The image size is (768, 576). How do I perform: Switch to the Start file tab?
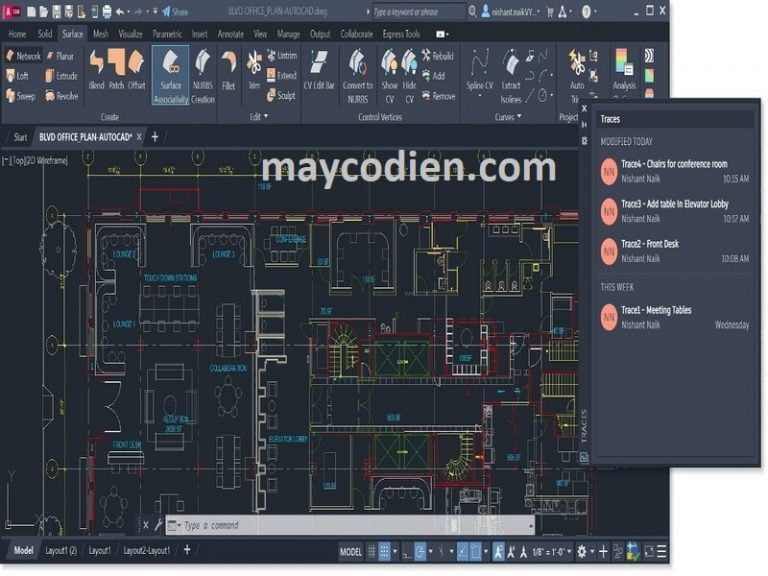tap(20, 137)
